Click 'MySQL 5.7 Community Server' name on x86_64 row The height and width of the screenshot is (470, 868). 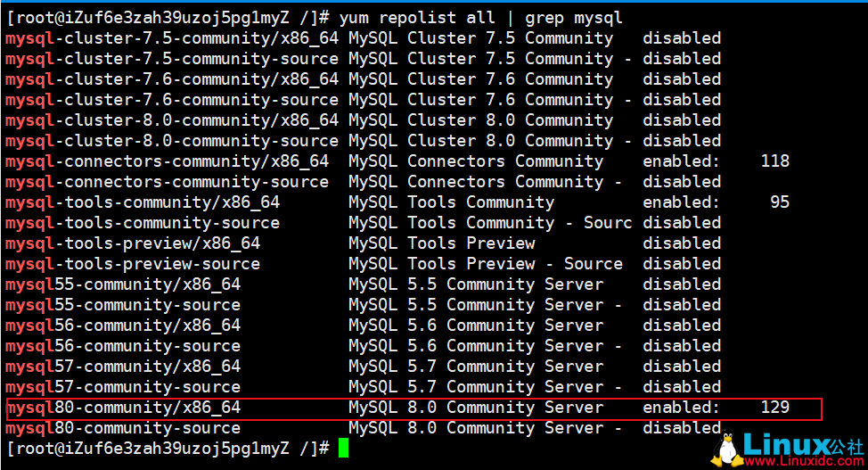pyautogui.click(x=476, y=367)
